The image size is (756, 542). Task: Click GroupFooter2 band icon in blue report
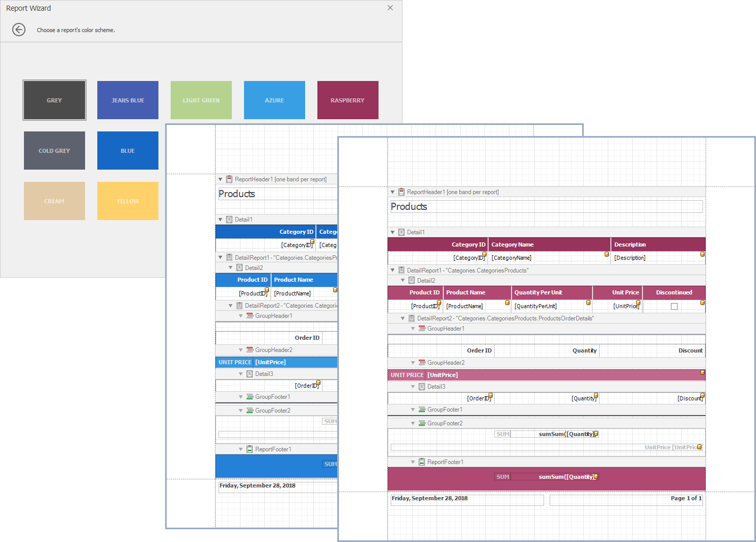250,411
